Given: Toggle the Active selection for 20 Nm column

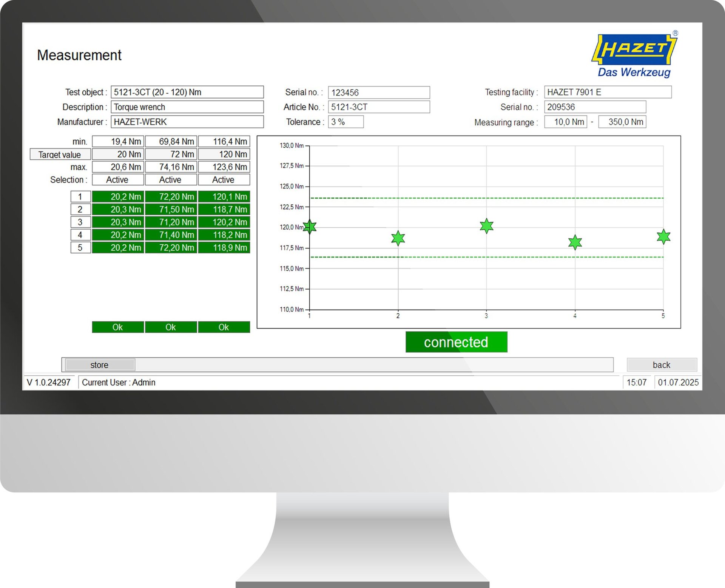Looking at the screenshot, I should tap(118, 180).
